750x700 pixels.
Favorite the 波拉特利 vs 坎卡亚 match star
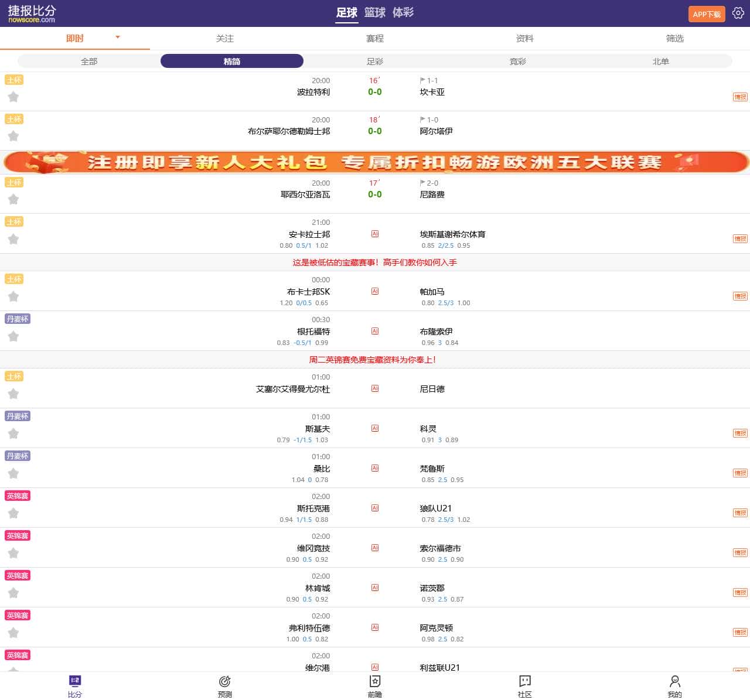13,97
